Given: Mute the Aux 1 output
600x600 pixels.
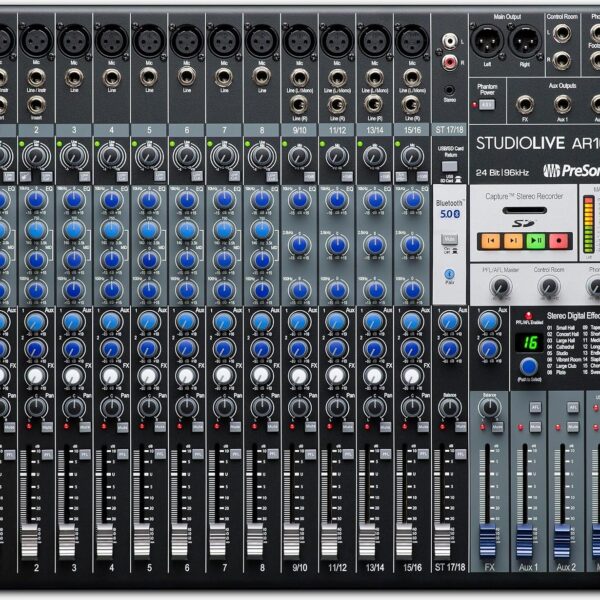Looking at the screenshot, I should (535, 426).
